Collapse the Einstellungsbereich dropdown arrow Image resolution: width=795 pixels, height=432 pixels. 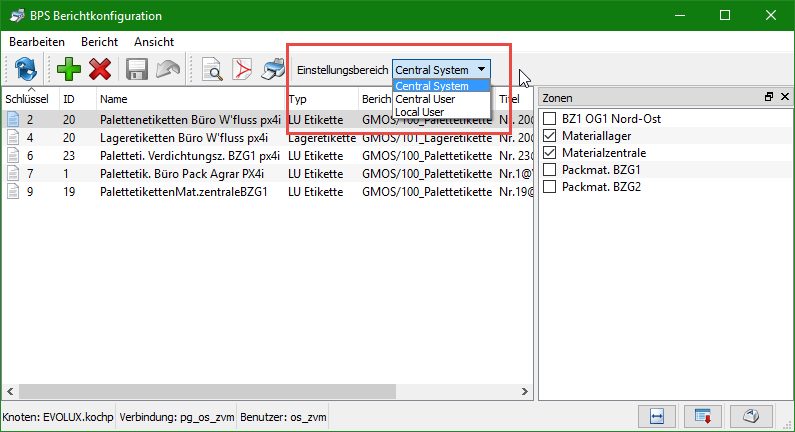[x=482, y=69]
